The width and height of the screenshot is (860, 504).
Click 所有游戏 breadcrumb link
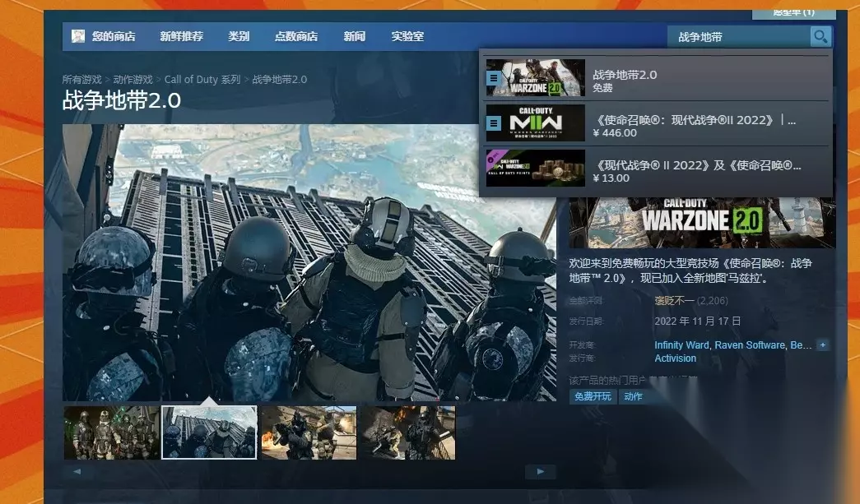[x=81, y=80]
